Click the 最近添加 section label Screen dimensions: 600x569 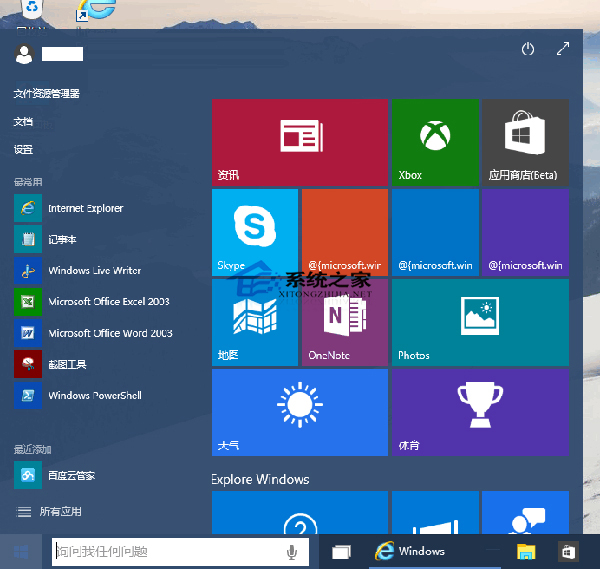point(33,449)
